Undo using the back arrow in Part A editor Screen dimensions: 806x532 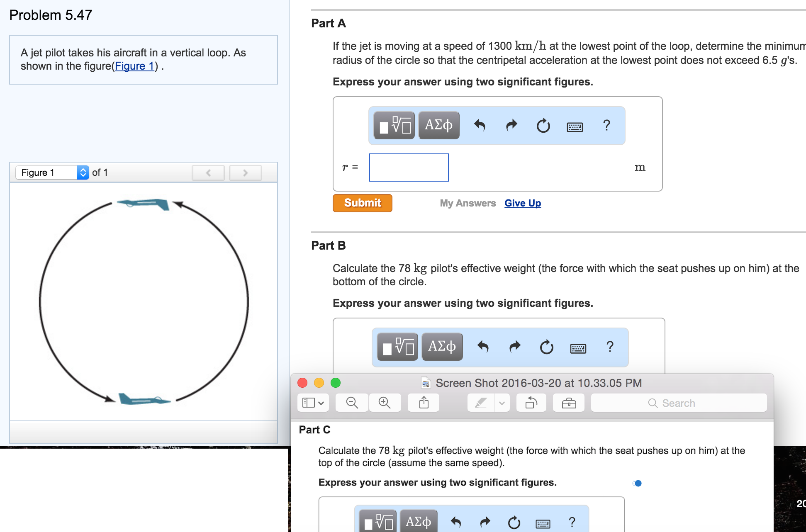pos(480,126)
